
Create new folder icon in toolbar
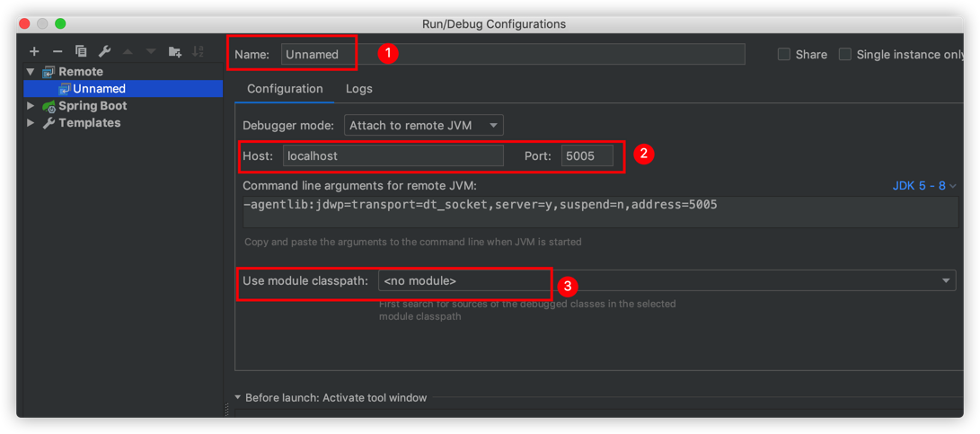pyautogui.click(x=175, y=52)
